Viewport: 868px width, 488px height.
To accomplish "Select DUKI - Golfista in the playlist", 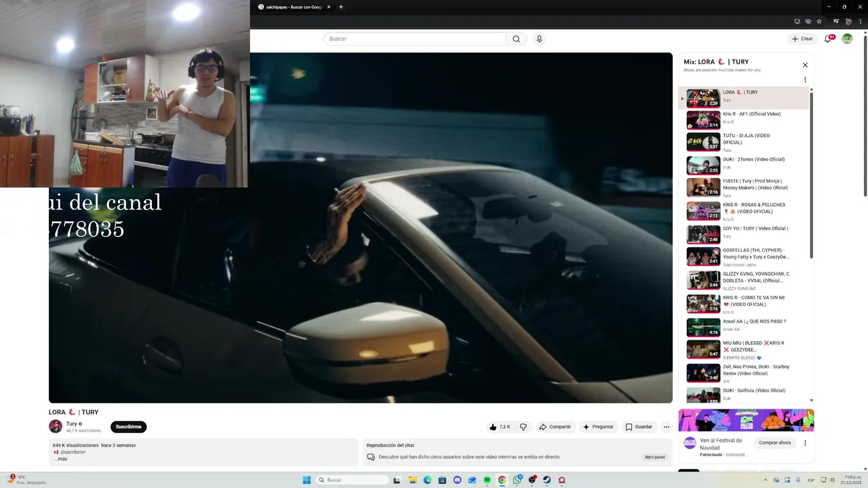I will [745, 395].
